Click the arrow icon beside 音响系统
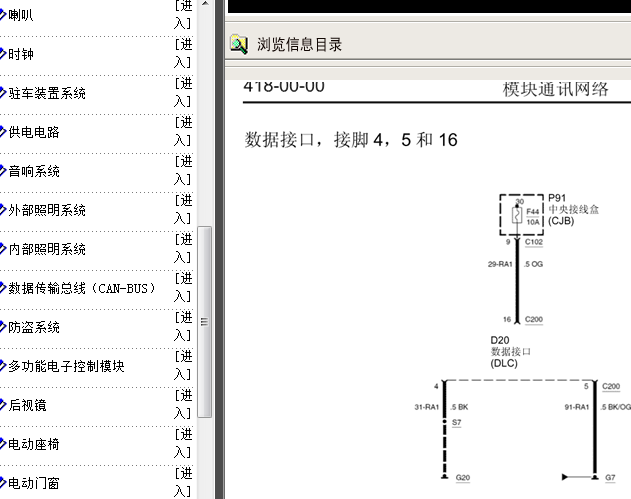The height and width of the screenshot is (499, 631). pyautogui.click(x=3, y=171)
